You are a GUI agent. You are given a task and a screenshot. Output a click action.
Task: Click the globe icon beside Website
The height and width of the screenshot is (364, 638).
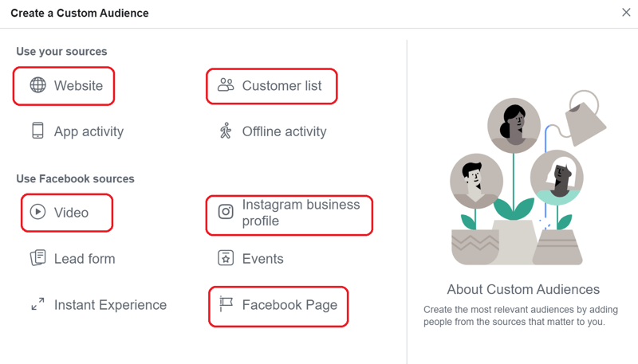click(37, 85)
